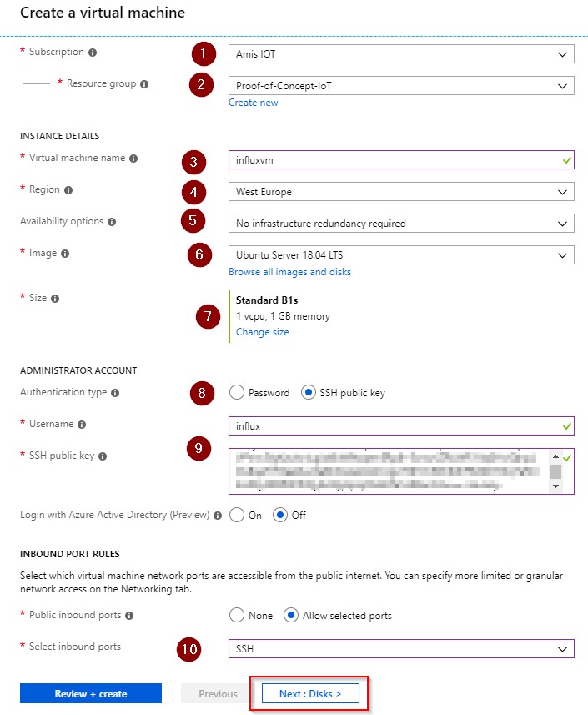Image resolution: width=588 pixels, height=715 pixels.
Task: Click the Availability options info icon
Action: coord(112,222)
